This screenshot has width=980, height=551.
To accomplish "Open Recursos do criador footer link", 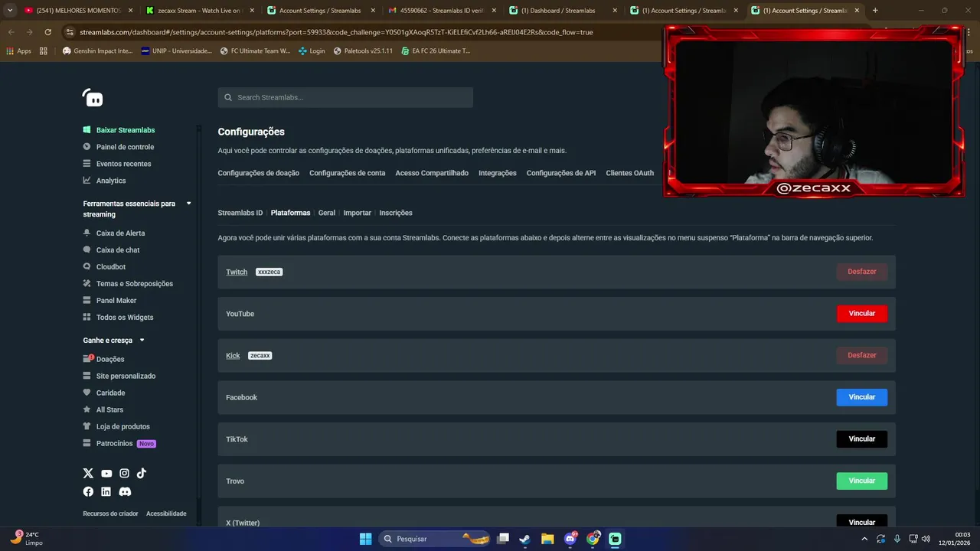I will (x=110, y=514).
